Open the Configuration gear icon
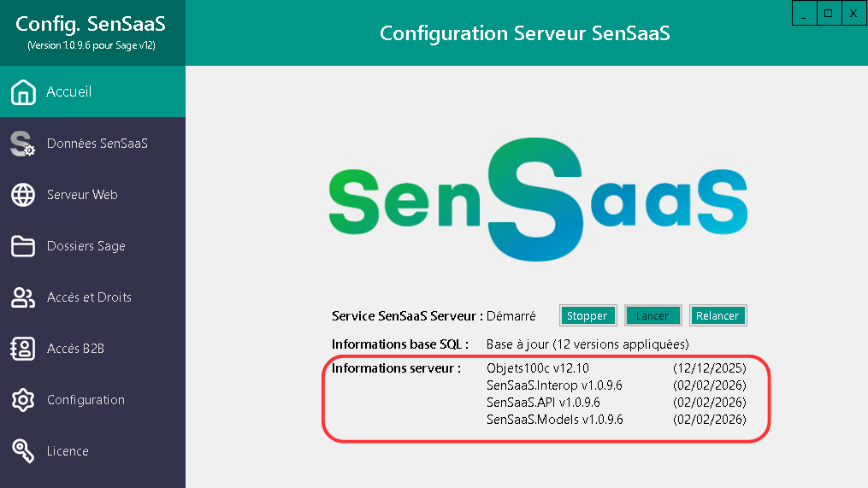The height and width of the screenshot is (488, 868). tap(23, 400)
